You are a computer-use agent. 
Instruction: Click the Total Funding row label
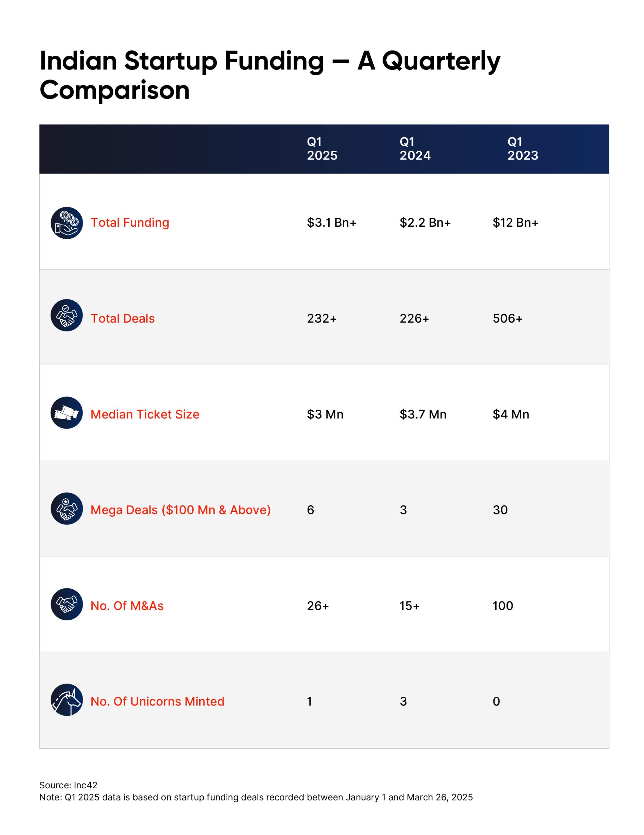click(x=129, y=222)
